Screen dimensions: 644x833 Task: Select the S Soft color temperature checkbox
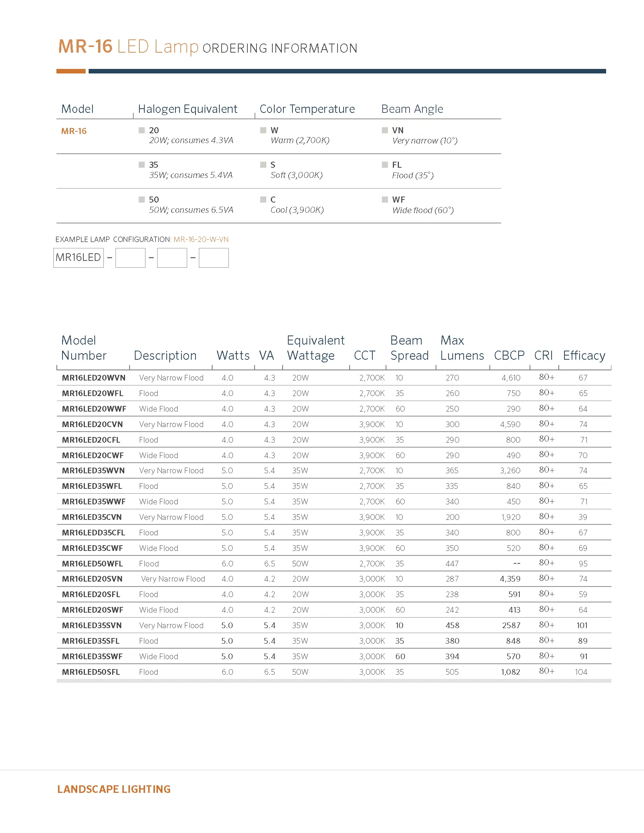coord(263,165)
